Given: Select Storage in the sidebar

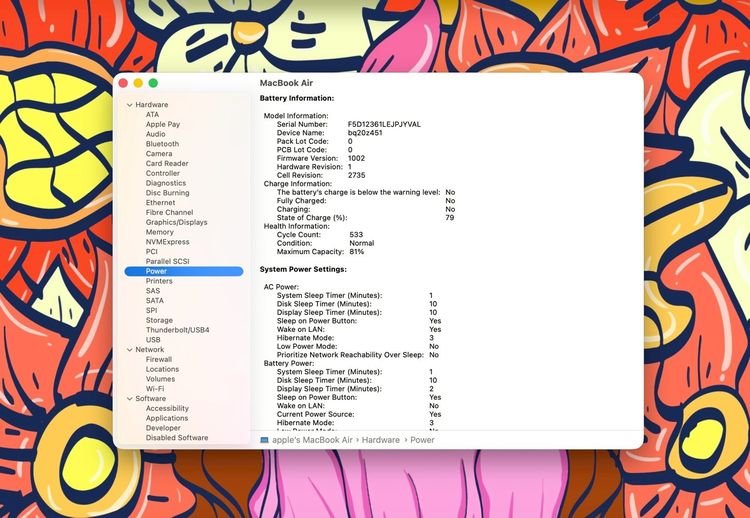Looking at the screenshot, I should tap(159, 320).
